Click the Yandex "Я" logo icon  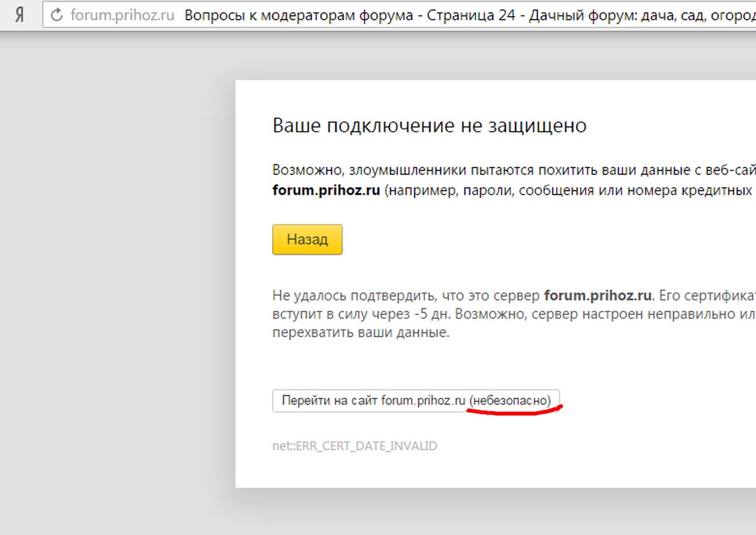(x=19, y=15)
